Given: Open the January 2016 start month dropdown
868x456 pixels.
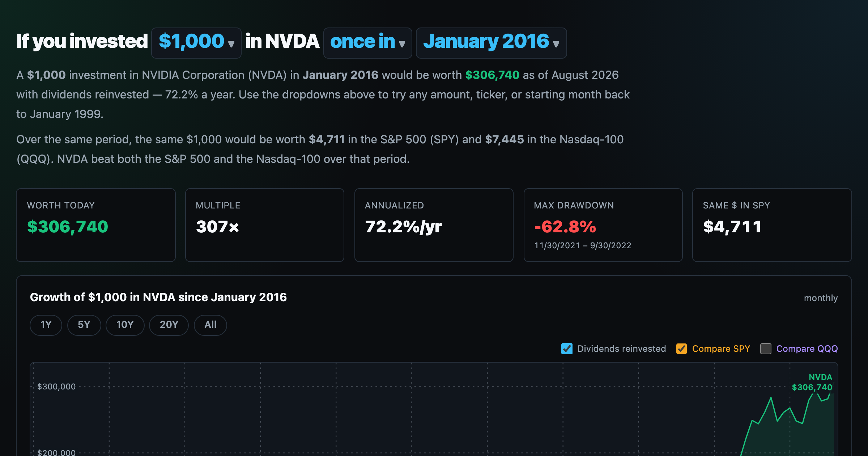Looking at the screenshot, I should (491, 43).
